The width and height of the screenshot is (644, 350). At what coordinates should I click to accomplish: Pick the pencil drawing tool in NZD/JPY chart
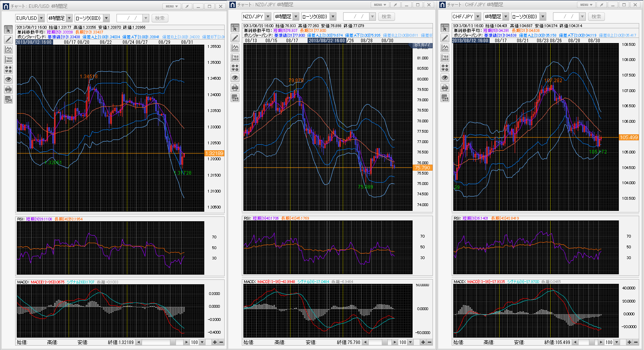pos(235,38)
